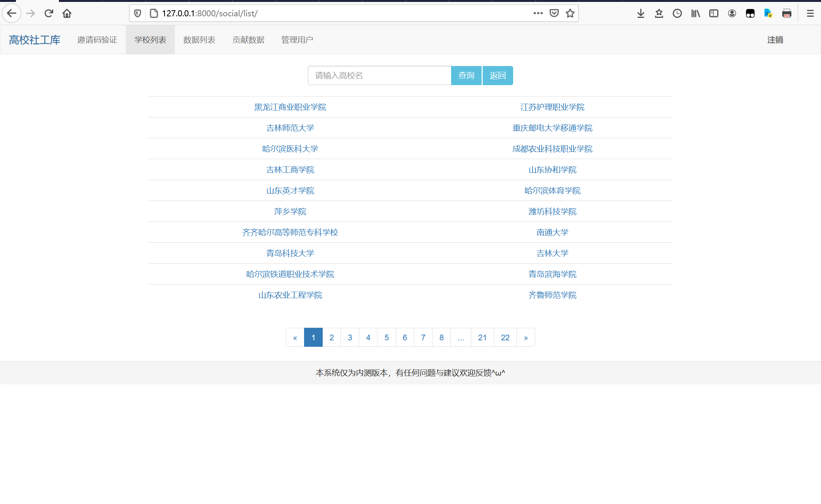Click the browser back arrow button

pyautogui.click(x=12, y=13)
